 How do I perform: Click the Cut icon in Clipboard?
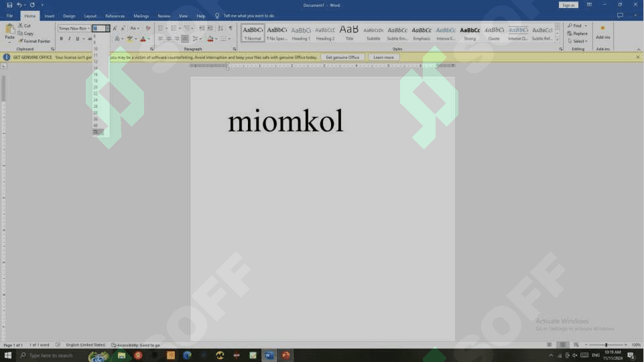pos(25,25)
